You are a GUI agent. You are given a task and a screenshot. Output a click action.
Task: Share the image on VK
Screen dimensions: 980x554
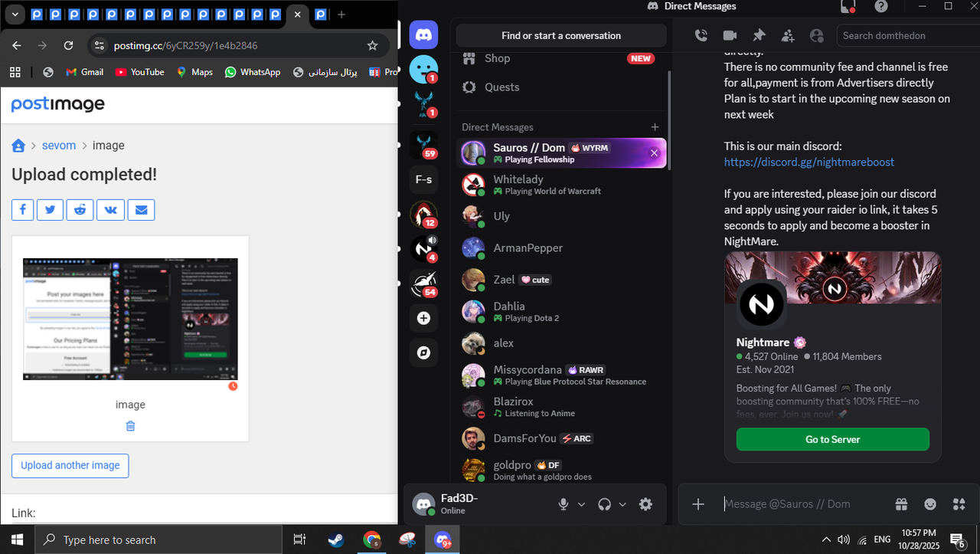pyautogui.click(x=110, y=209)
